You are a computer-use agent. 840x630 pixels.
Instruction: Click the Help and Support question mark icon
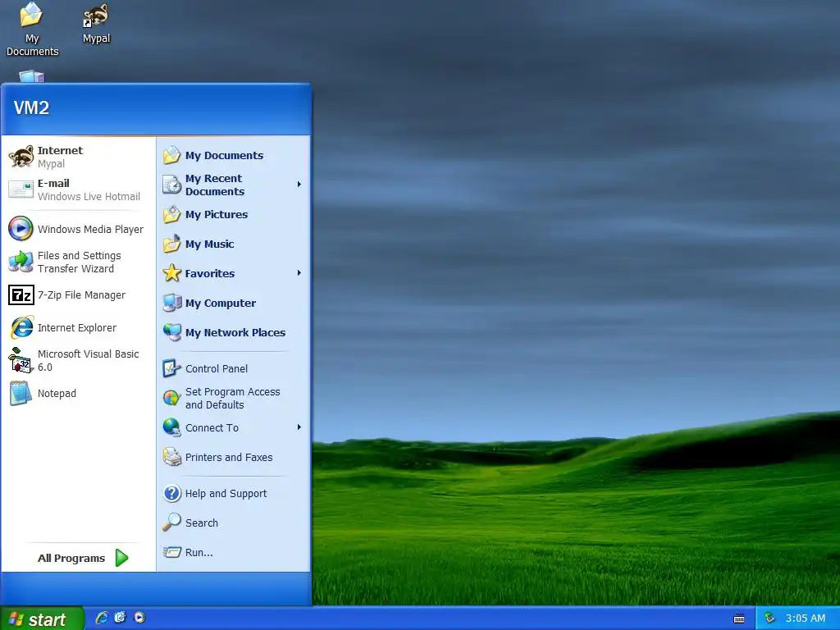[x=172, y=493]
